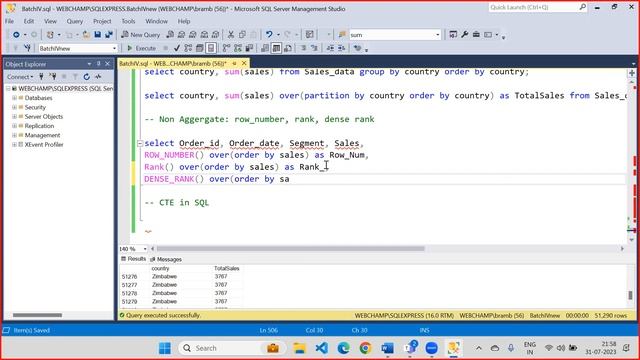Toggle Include Client Statistics icon
The height and width of the screenshot is (360, 640).
pos(249,48)
